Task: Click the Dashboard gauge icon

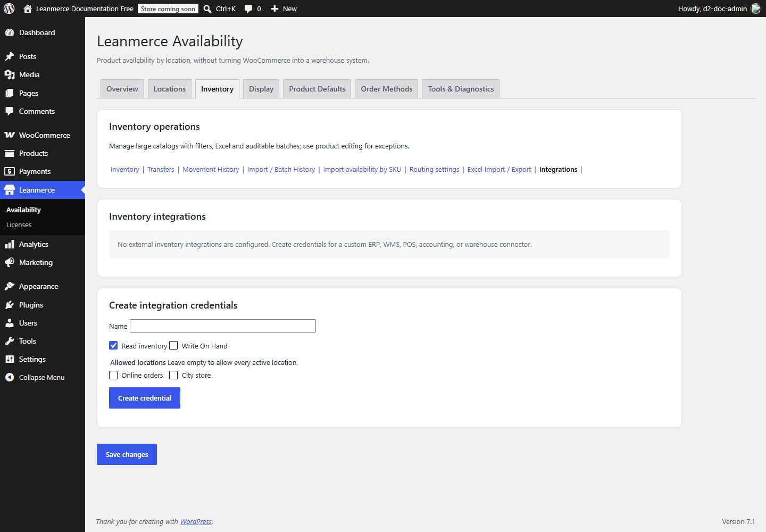Action: click(10, 32)
